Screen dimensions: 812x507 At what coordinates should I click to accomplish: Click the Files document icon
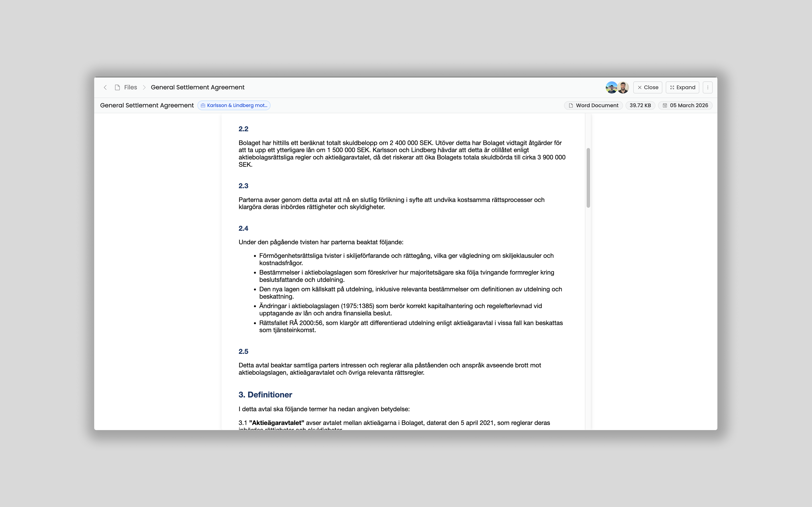[x=117, y=88]
